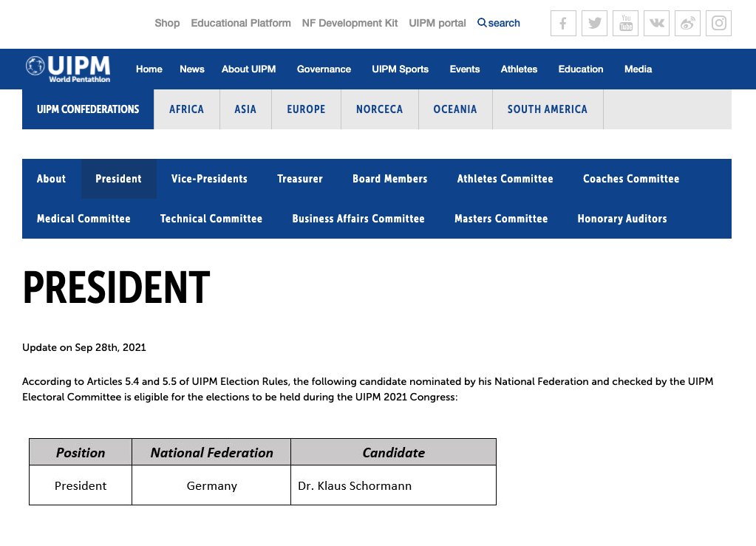
Task: Open the YouTube channel icon
Action: (x=625, y=23)
